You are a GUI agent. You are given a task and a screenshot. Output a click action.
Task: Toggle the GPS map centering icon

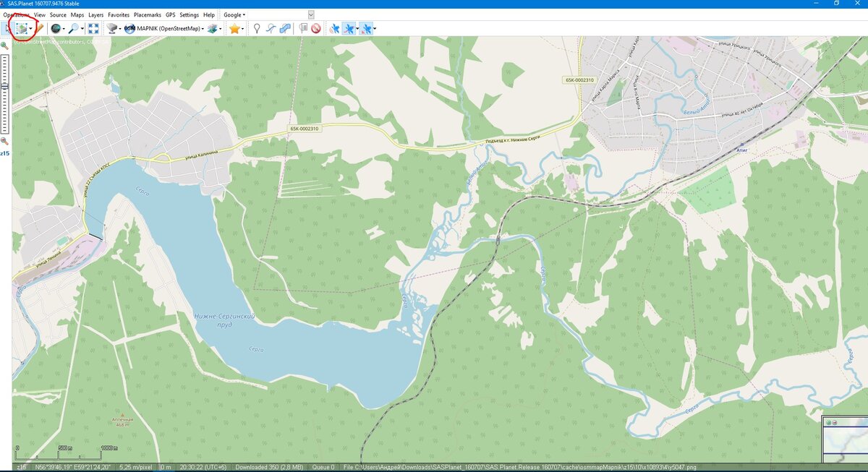367,29
